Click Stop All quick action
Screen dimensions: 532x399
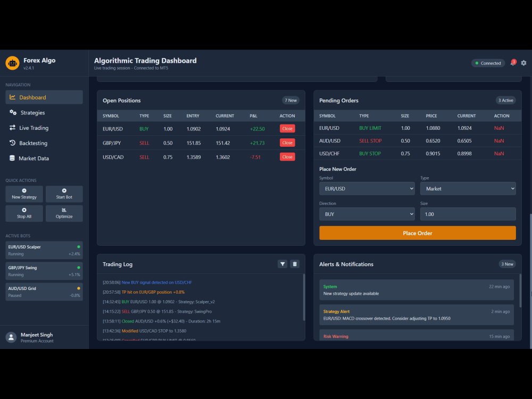click(x=24, y=213)
